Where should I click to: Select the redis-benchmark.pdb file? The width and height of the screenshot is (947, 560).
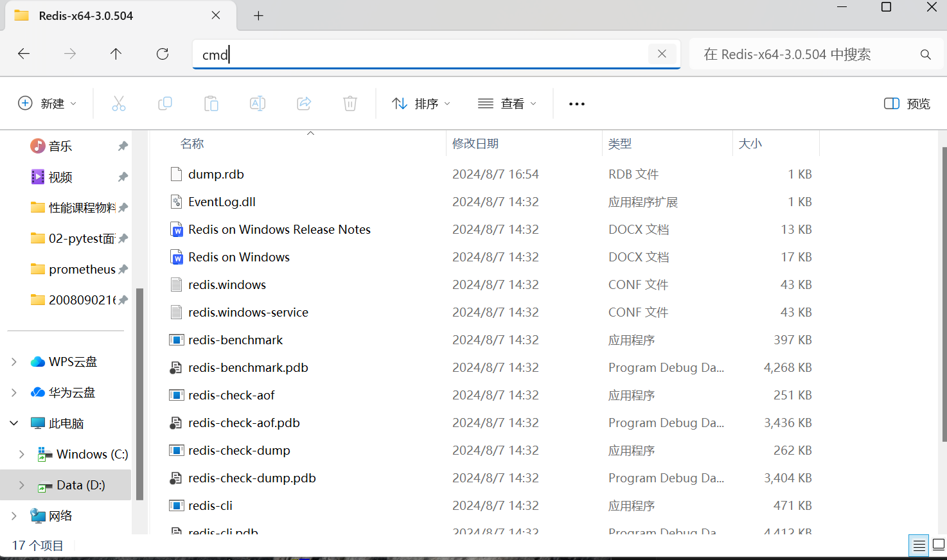[248, 367]
